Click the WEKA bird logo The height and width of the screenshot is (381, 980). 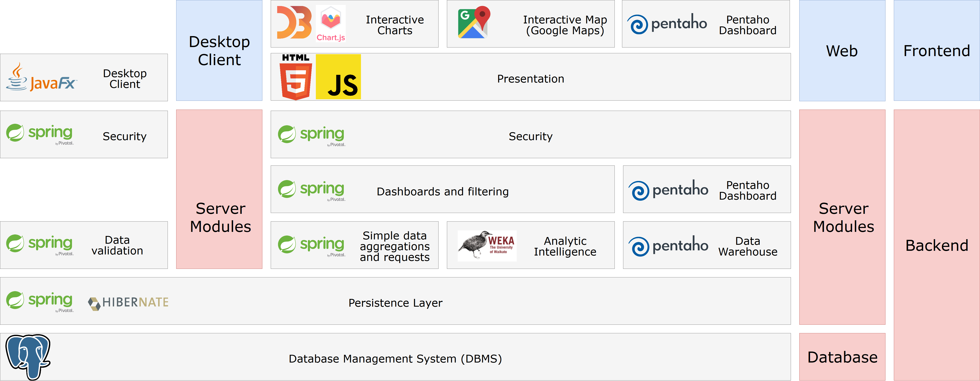point(487,245)
